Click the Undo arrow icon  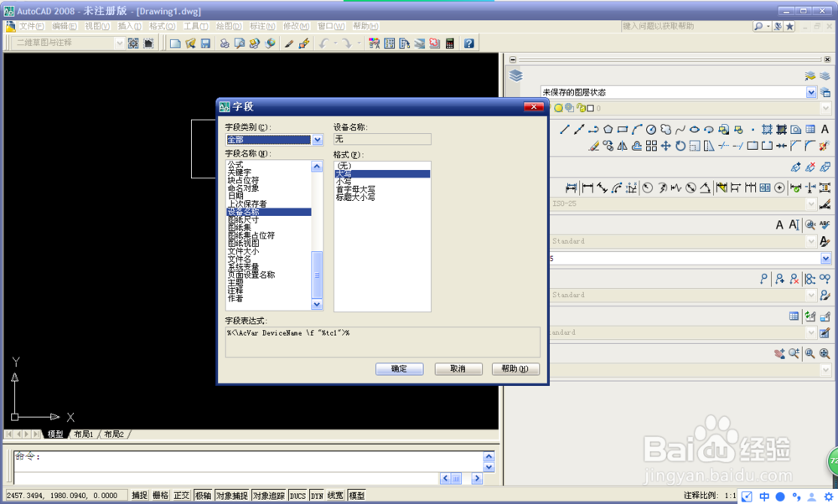[x=323, y=44]
